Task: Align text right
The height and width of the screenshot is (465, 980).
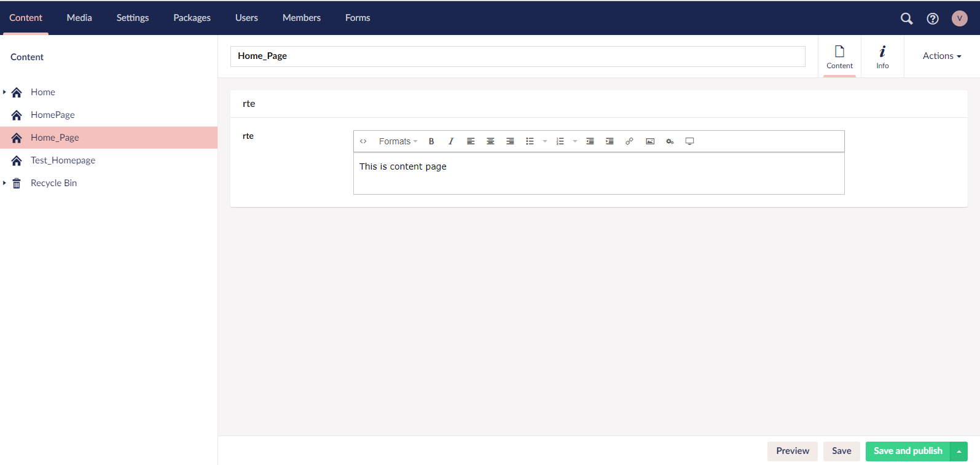Action: point(510,141)
